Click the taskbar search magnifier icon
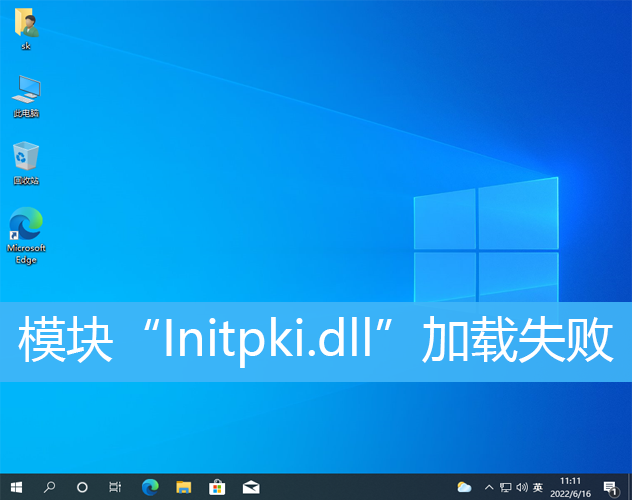 tap(49, 487)
